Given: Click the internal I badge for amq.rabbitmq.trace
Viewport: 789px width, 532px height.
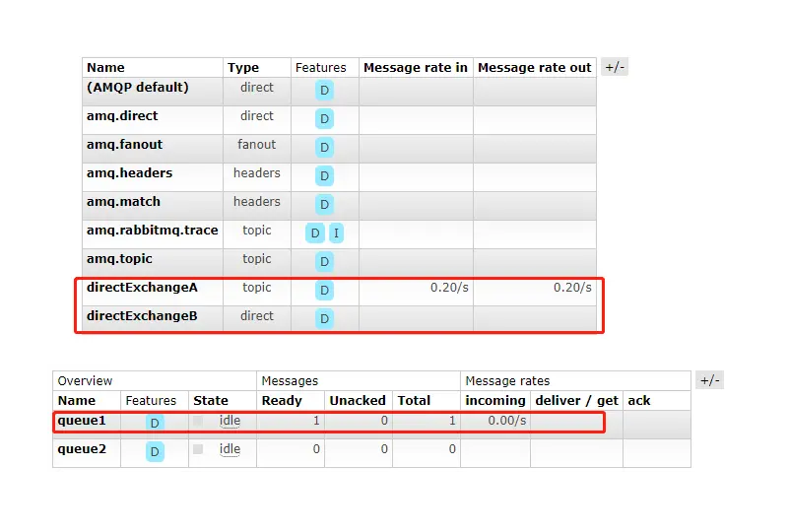Looking at the screenshot, I should pyautogui.click(x=336, y=233).
